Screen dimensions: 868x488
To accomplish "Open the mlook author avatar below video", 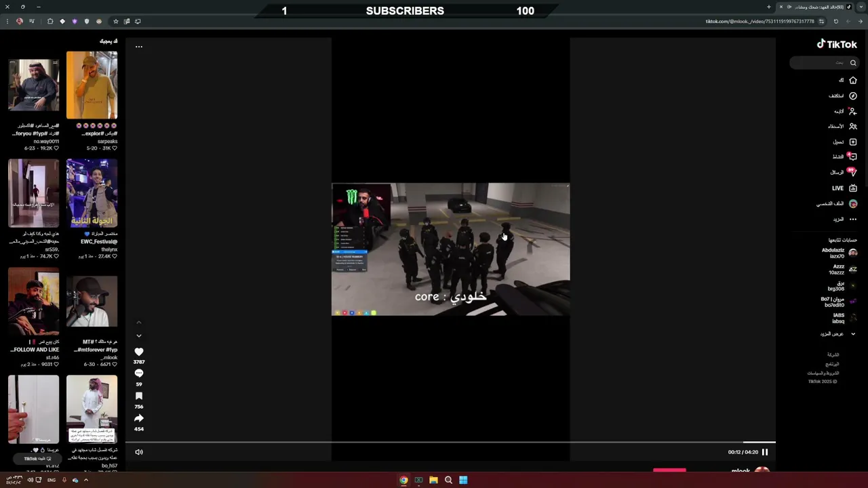I will [762, 470].
